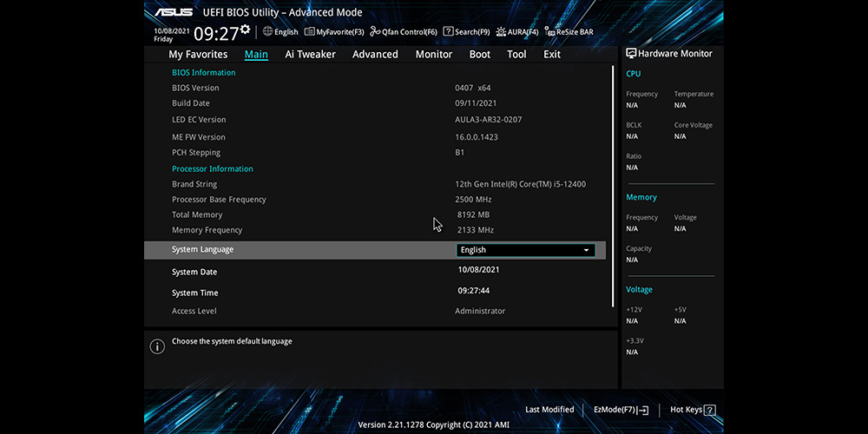Click PCH Stepping value B1
Image resolution: width=868 pixels, height=434 pixels.
tap(459, 153)
